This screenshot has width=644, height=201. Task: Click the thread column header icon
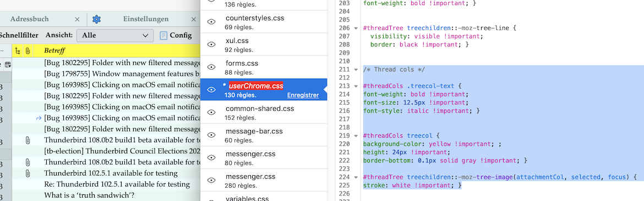coord(17,51)
